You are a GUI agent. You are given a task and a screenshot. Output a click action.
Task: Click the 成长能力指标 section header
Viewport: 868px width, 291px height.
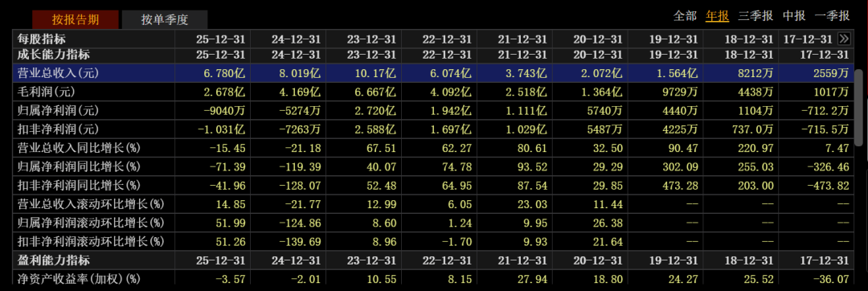click(54, 54)
